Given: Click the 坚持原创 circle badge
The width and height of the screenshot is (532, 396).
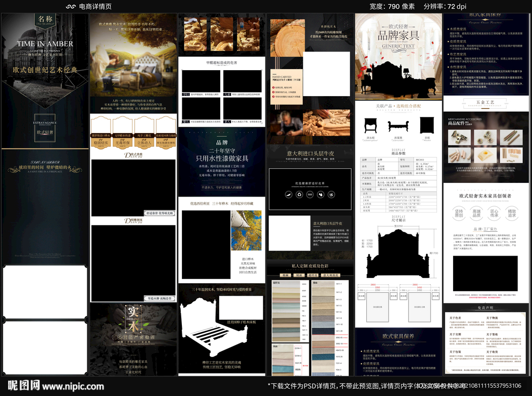Looking at the screenshot, I should [x=459, y=213].
